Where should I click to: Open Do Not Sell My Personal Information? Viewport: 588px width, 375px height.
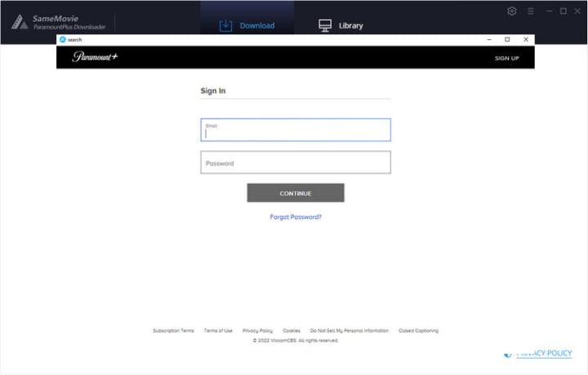pyautogui.click(x=350, y=331)
